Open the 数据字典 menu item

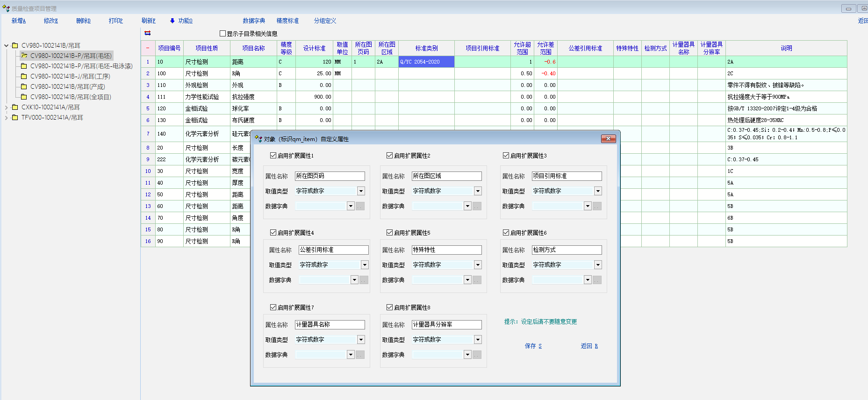[253, 21]
